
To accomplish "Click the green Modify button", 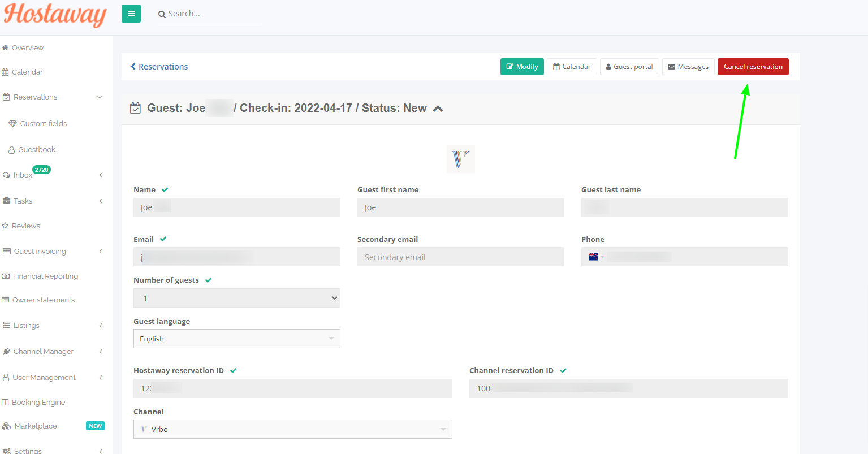I will coord(522,67).
